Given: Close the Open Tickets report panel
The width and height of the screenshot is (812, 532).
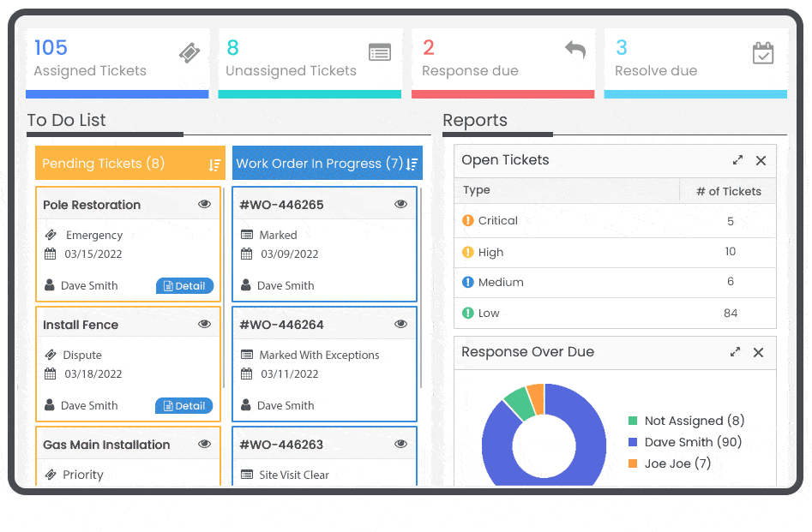Looking at the screenshot, I should coord(761,160).
